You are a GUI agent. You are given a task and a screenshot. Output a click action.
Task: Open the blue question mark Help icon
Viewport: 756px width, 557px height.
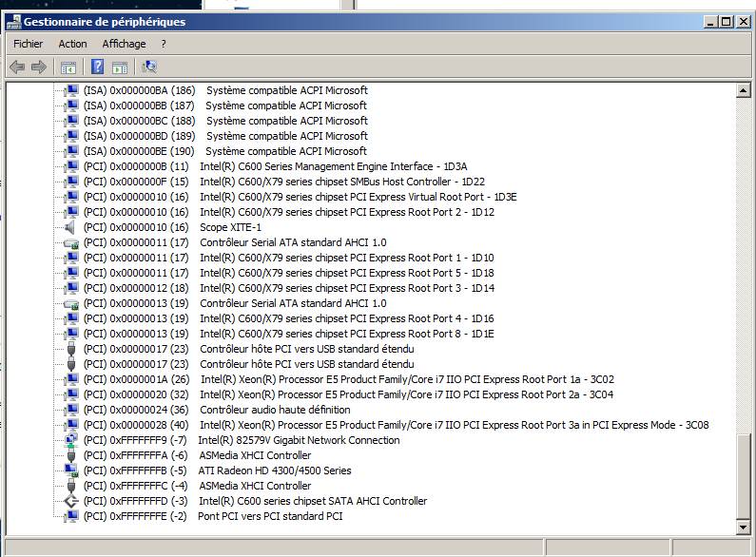click(x=97, y=67)
